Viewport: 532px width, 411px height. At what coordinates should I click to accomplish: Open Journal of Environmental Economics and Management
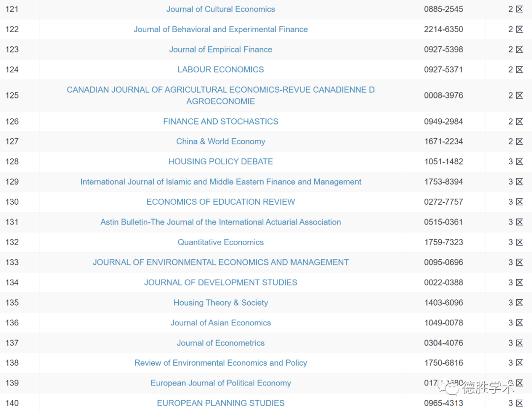click(221, 262)
